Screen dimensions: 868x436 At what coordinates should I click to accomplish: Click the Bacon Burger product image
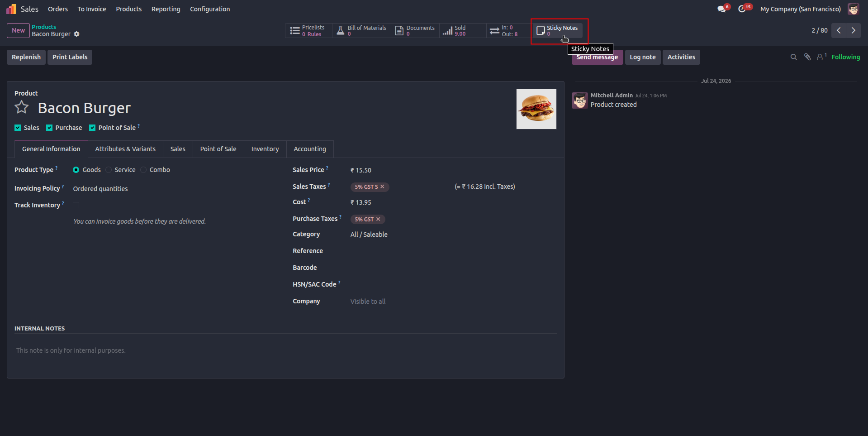coord(536,109)
